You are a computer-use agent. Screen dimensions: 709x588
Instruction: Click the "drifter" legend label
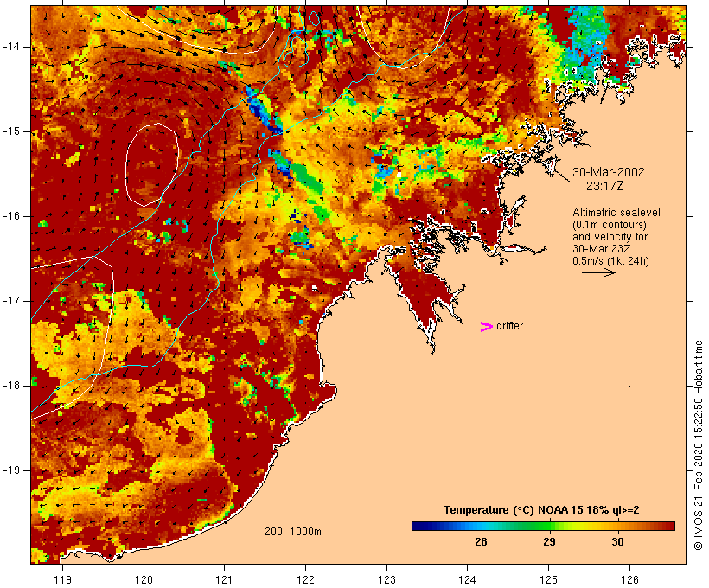click(509, 326)
